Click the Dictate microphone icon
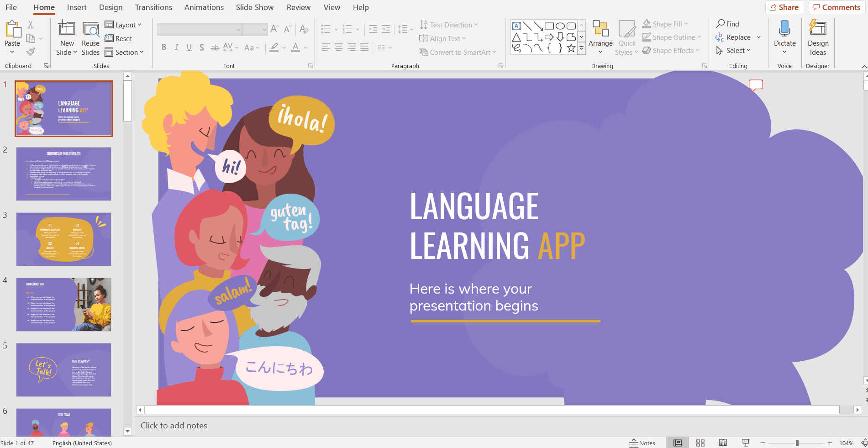The width and height of the screenshot is (868, 448). point(784,29)
